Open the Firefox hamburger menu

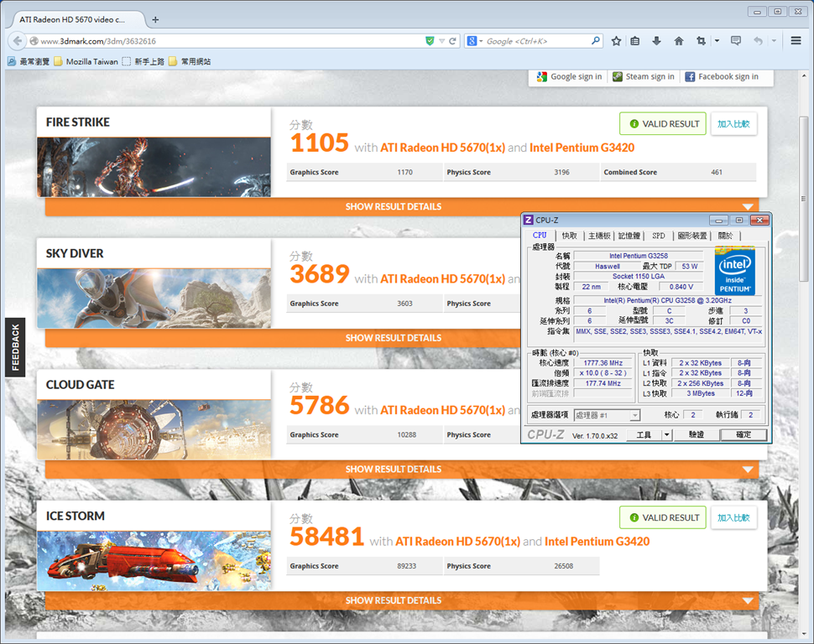tap(796, 40)
